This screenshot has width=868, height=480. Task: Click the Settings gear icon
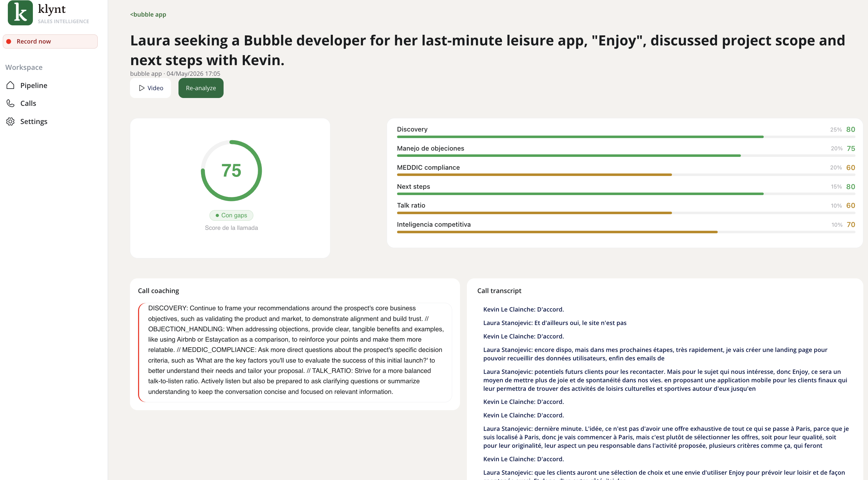(10, 121)
